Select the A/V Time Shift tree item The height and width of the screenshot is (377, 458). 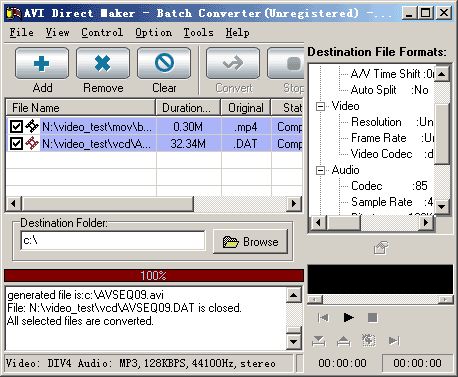click(x=392, y=74)
